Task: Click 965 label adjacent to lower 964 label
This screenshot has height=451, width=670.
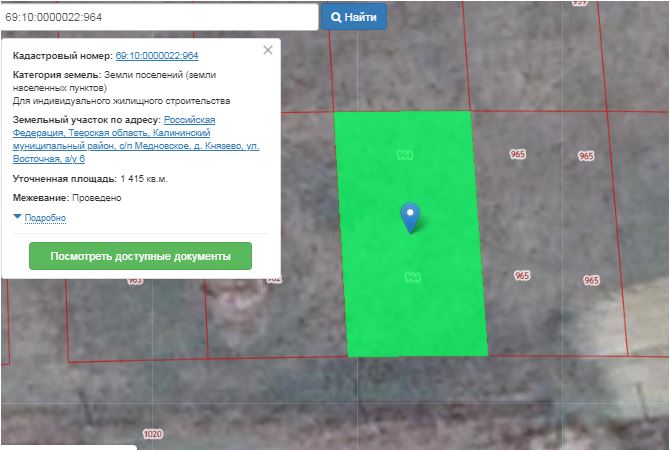Action: 521,275
